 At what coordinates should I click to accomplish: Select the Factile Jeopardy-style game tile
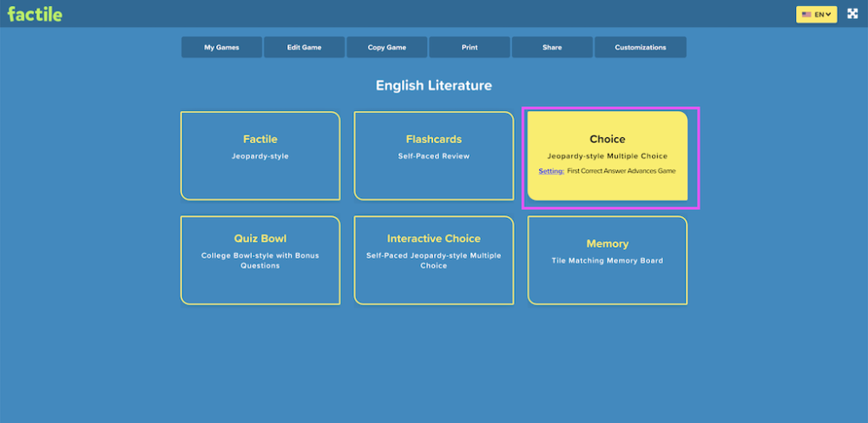click(x=260, y=155)
